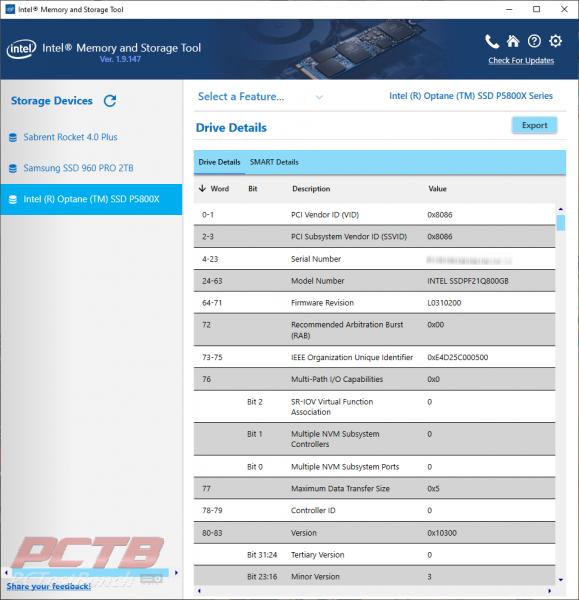
Task: Click the Description column header
Action: (311, 189)
